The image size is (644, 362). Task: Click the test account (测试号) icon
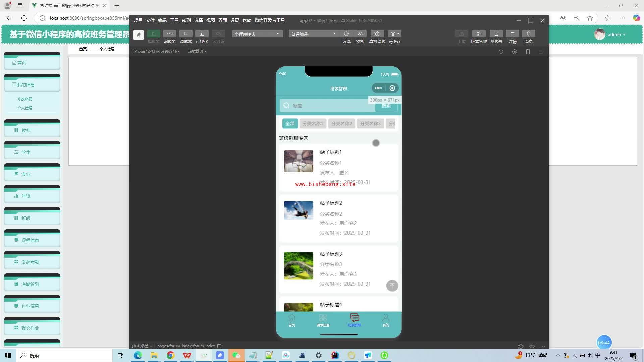496,34
